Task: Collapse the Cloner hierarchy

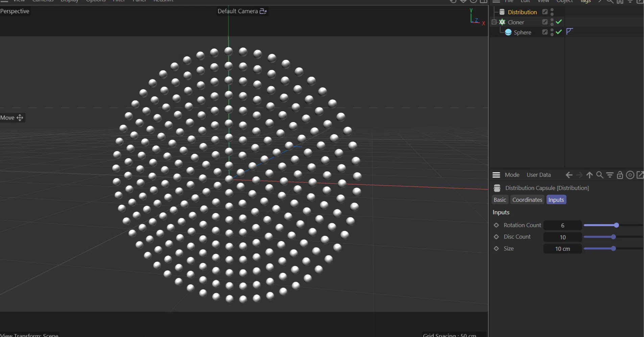Action: coord(494,22)
